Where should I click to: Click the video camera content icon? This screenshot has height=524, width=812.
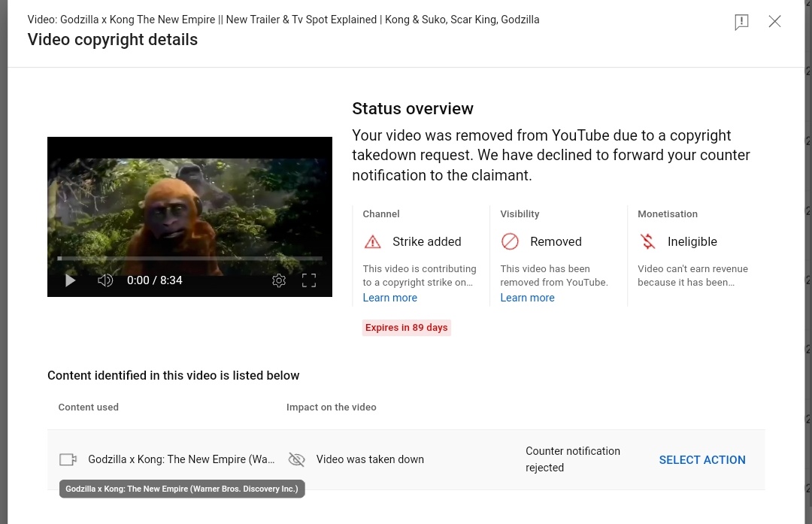[68, 459]
